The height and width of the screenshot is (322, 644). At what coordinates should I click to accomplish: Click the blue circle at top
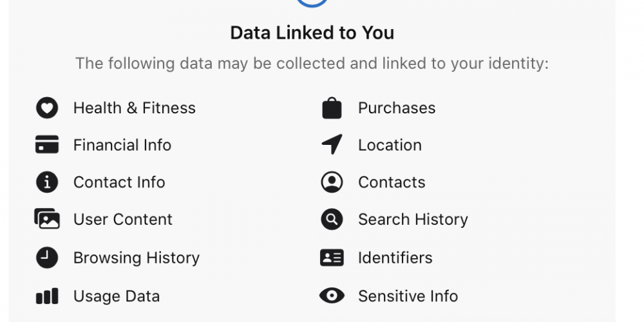point(312,3)
